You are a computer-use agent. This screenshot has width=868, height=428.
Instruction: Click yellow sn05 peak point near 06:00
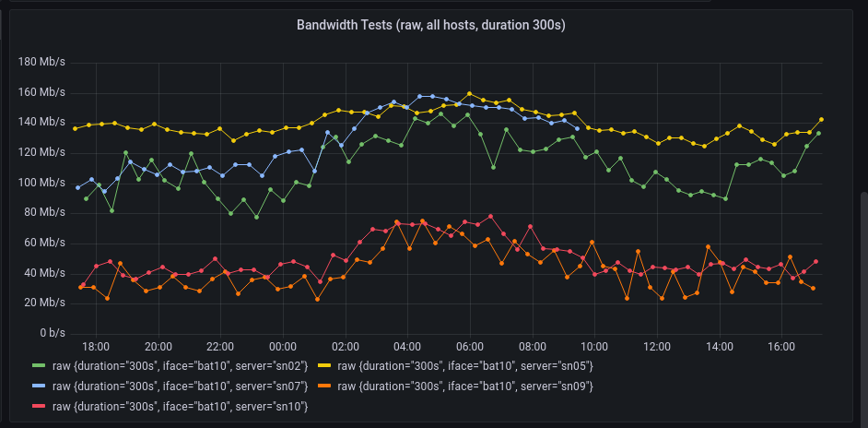pos(469,93)
